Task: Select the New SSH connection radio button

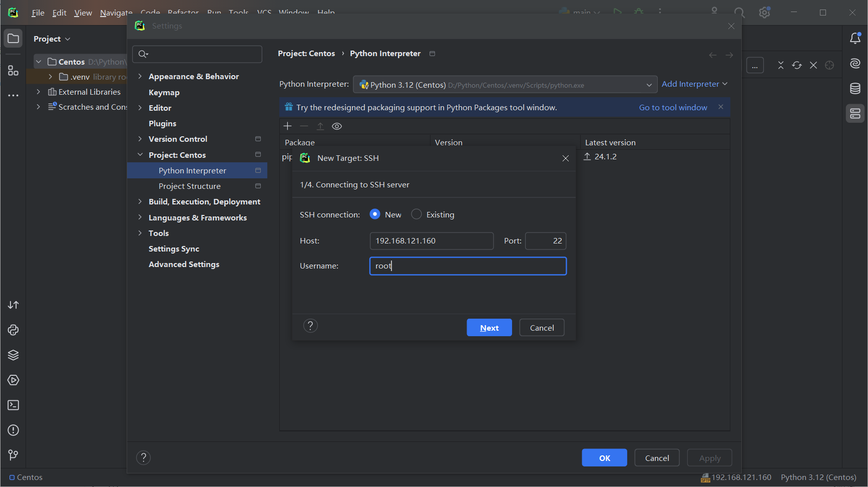Action: (x=375, y=214)
